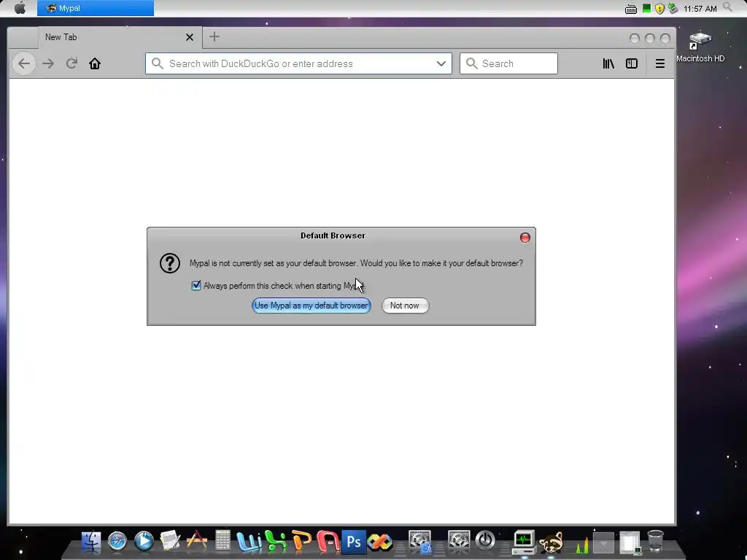747x560 pixels.
Task: Open Calculator from the dock
Action: pos(222,542)
